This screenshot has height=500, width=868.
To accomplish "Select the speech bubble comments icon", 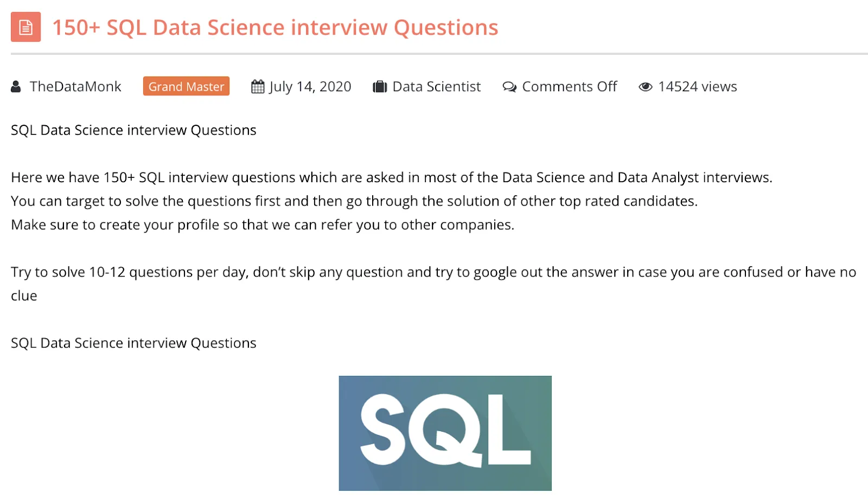I will tap(509, 87).
